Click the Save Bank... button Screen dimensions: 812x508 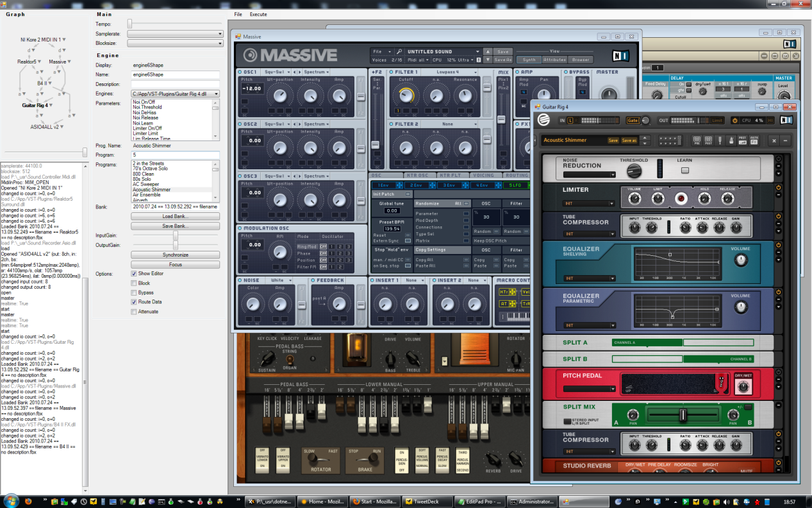tap(175, 226)
